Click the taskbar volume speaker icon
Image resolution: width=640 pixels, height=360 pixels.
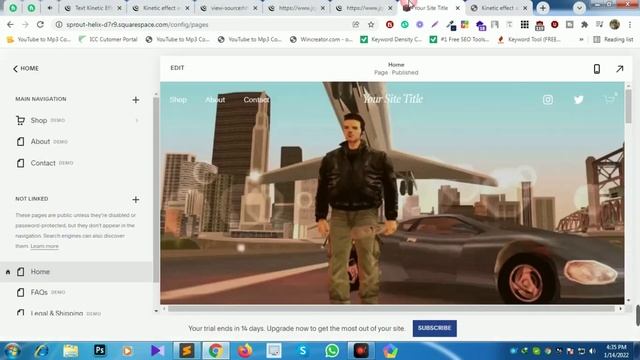[592, 351]
